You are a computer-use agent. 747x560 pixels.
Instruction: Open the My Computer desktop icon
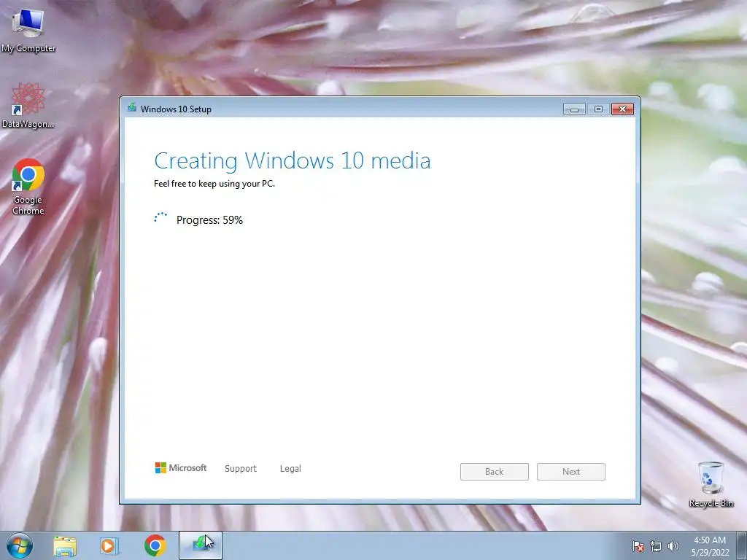[28, 30]
